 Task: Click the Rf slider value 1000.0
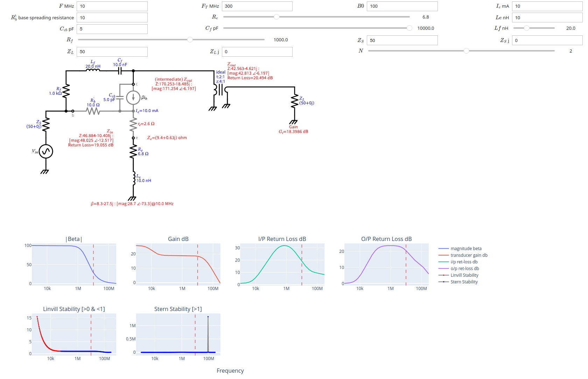tap(281, 40)
